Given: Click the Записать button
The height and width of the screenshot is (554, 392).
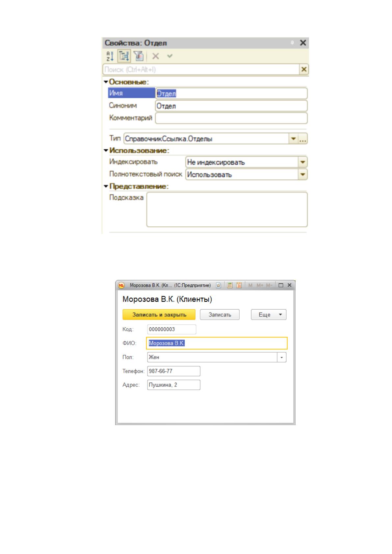Looking at the screenshot, I should coord(220,315).
